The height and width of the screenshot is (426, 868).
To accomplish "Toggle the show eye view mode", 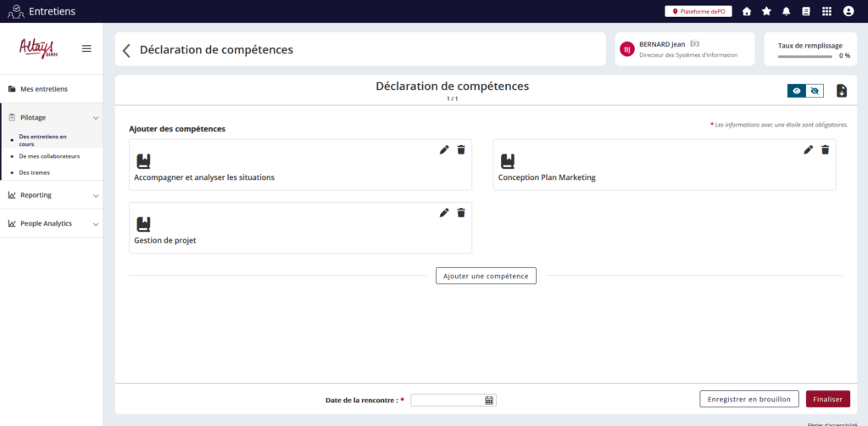I will point(797,91).
